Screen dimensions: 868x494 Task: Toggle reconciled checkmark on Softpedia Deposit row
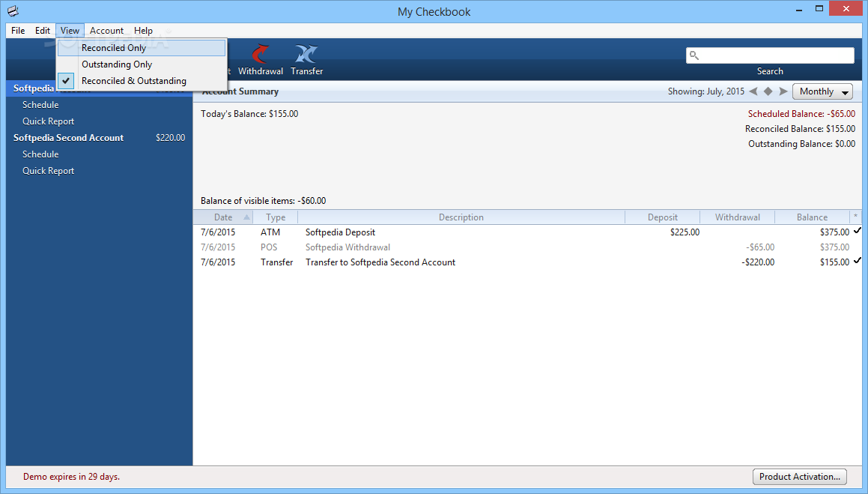coord(858,231)
